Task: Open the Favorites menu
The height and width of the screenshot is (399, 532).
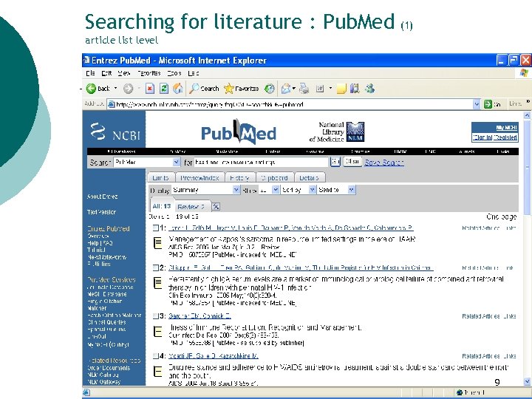Action: (x=149, y=73)
